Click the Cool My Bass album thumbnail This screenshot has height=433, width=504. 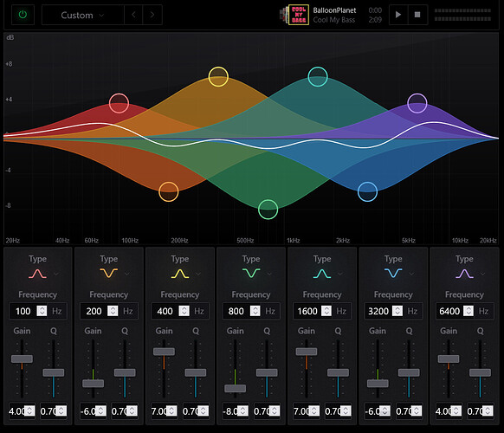[298, 15]
